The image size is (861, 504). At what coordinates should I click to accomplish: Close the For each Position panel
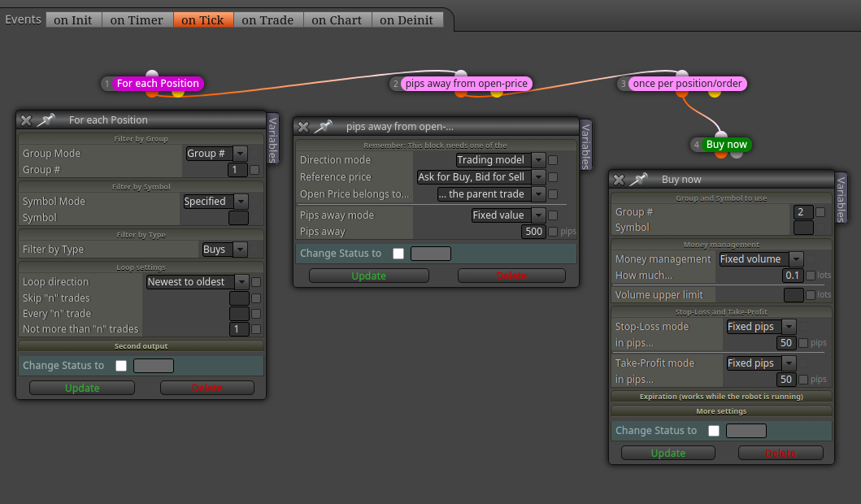(x=26, y=120)
